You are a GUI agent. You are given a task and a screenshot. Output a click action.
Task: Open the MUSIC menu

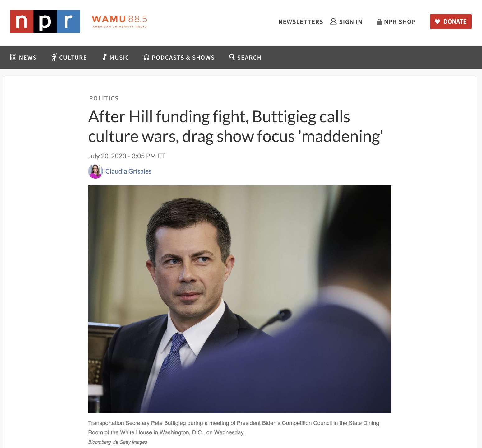pos(116,57)
